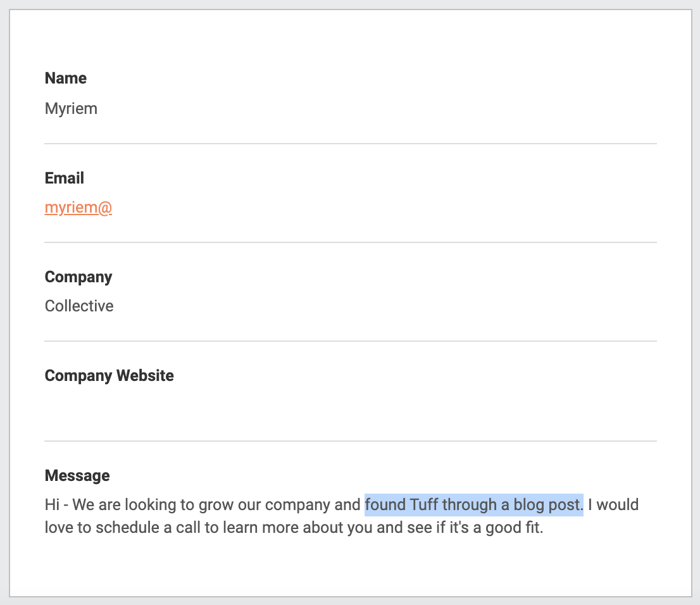Open the myriem@ email link
This screenshot has width=700, height=605.
[x=78, y=208]
